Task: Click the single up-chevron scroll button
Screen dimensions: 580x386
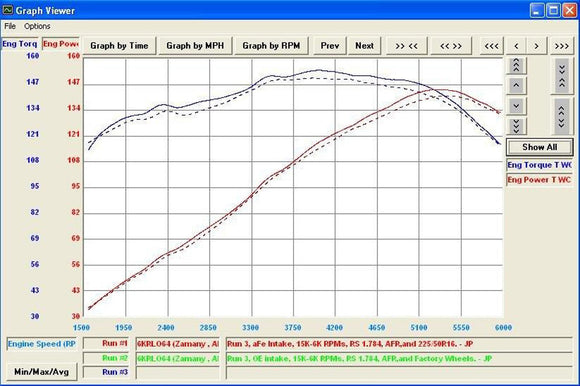Action: pyautogui.click(x=516, y=86)
